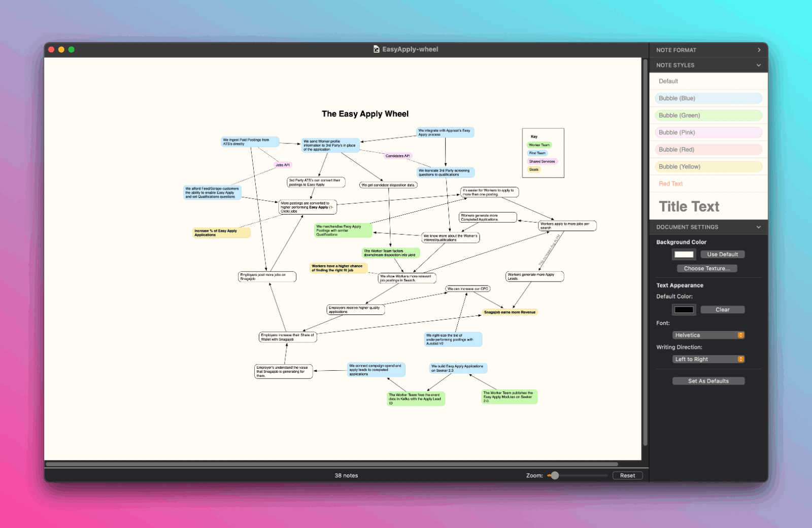The image size is (812, 528).
Task: Choose the Bubble (Pink) note style
Action: pyautogui.click(x=708, y=132)
